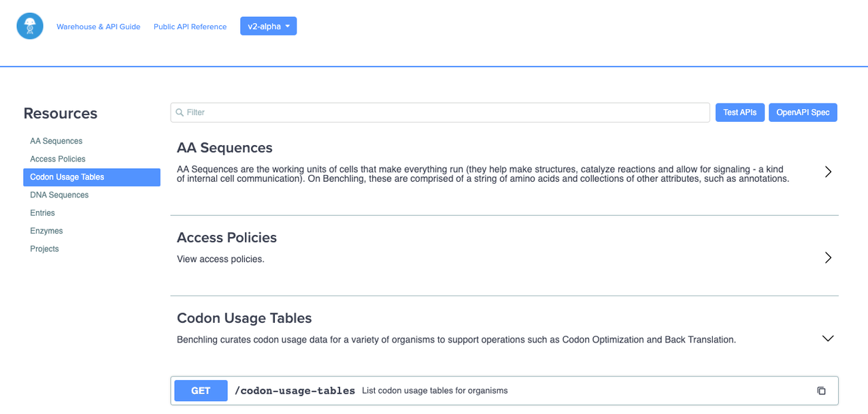Click the Benchling logo icon
Image resolution: width=868 pixels, height=414 pixels.
click(30, 26)
